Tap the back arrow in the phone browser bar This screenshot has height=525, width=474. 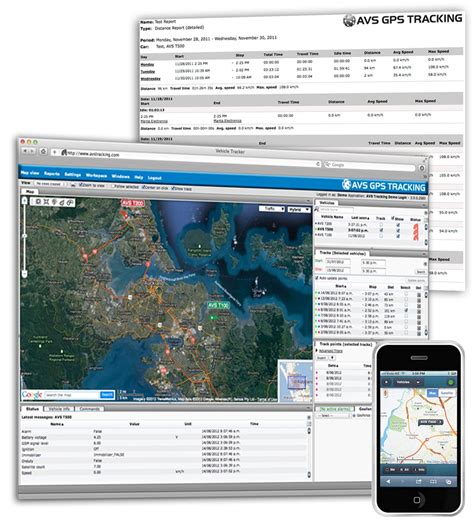388,481
